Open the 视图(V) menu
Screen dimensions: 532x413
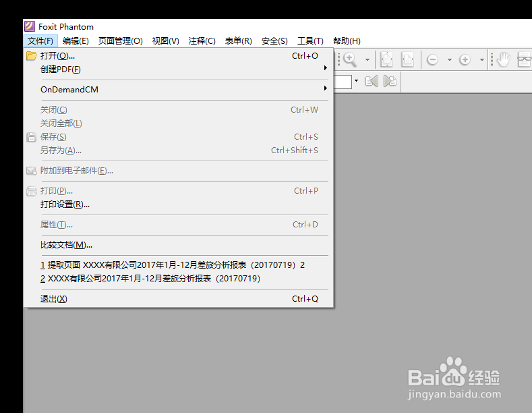166,41
